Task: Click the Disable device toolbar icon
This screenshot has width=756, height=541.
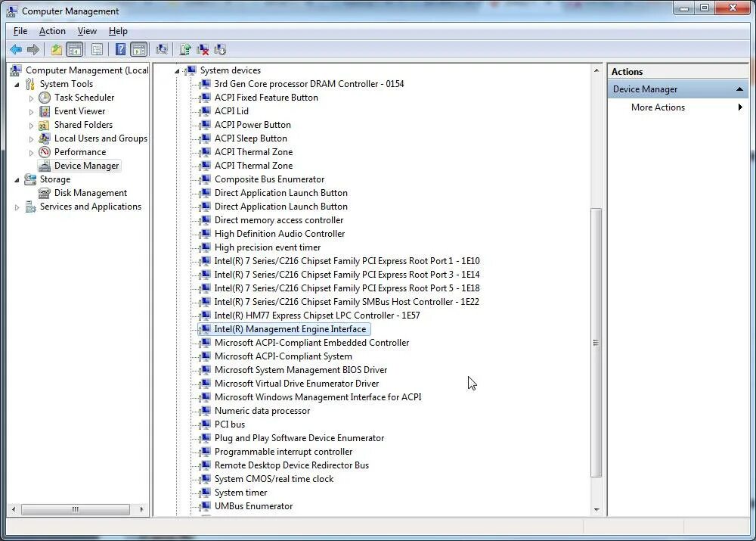Action: click(x=220, y=49)
